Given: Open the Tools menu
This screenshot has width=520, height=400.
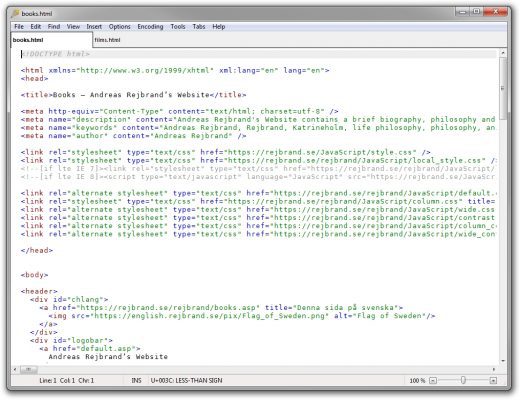Looking at the screenshot, I should pyautogui.click(x=178, y=27).
